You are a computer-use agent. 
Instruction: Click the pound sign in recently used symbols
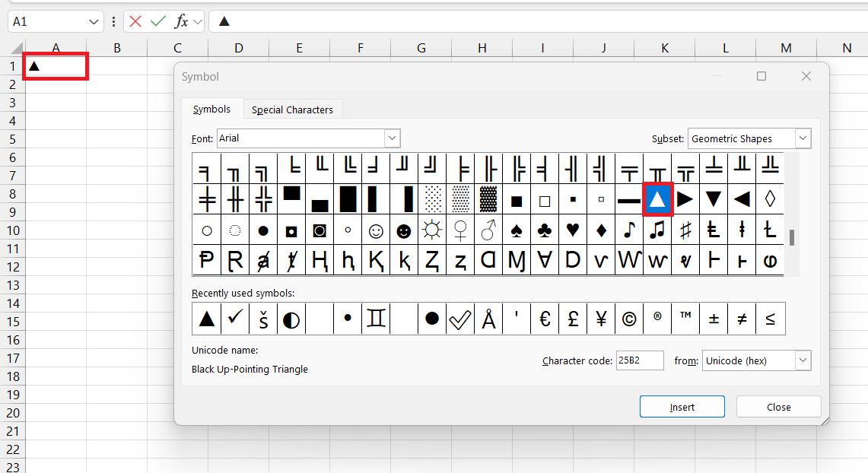[573, 318]
